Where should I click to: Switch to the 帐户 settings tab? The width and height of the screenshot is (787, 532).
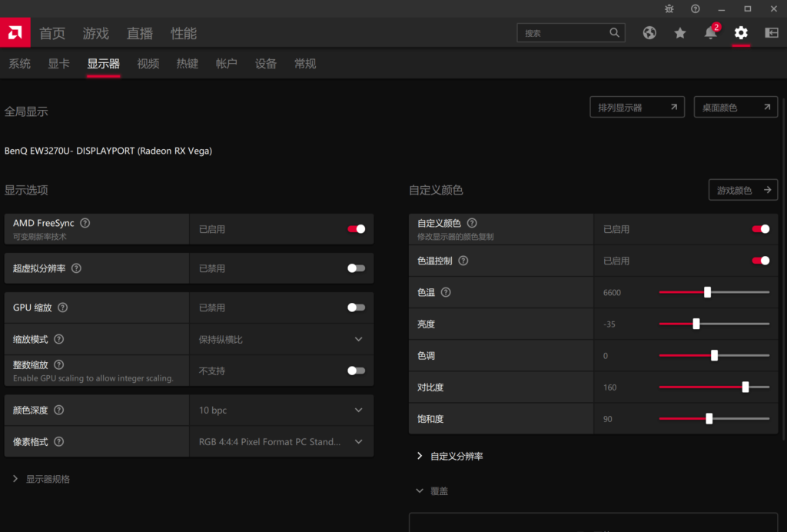[227, 63]
